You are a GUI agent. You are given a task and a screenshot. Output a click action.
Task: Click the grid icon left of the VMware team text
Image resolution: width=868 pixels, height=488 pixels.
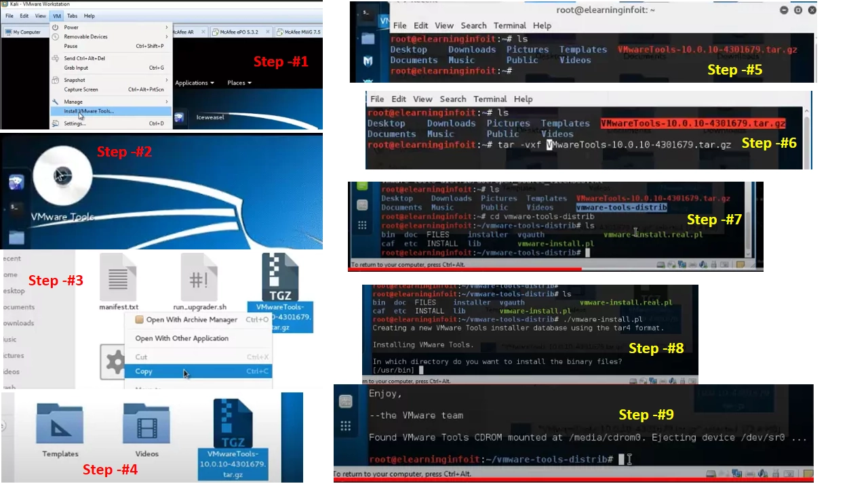click(346, 426)
